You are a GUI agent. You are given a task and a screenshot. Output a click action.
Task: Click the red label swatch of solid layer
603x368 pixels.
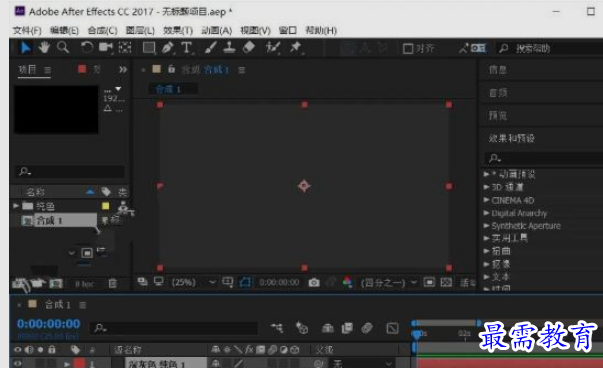click(x=80, y=363)
